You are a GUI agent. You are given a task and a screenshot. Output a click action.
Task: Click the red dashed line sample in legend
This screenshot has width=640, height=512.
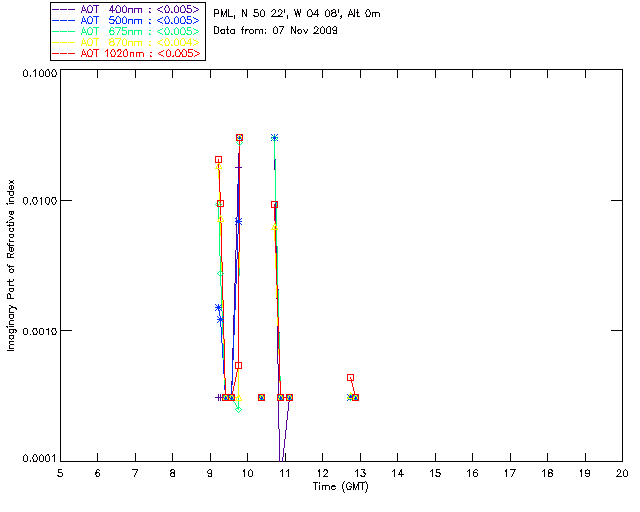point(64,53)
